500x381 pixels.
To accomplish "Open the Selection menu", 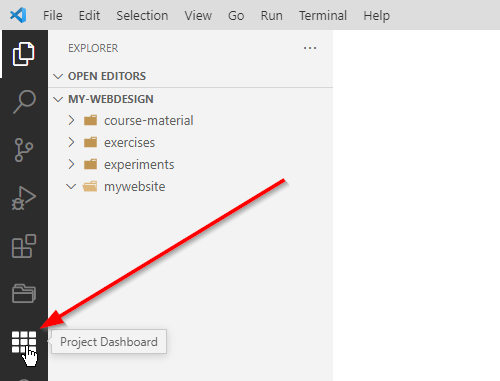I will pos(142,16).
